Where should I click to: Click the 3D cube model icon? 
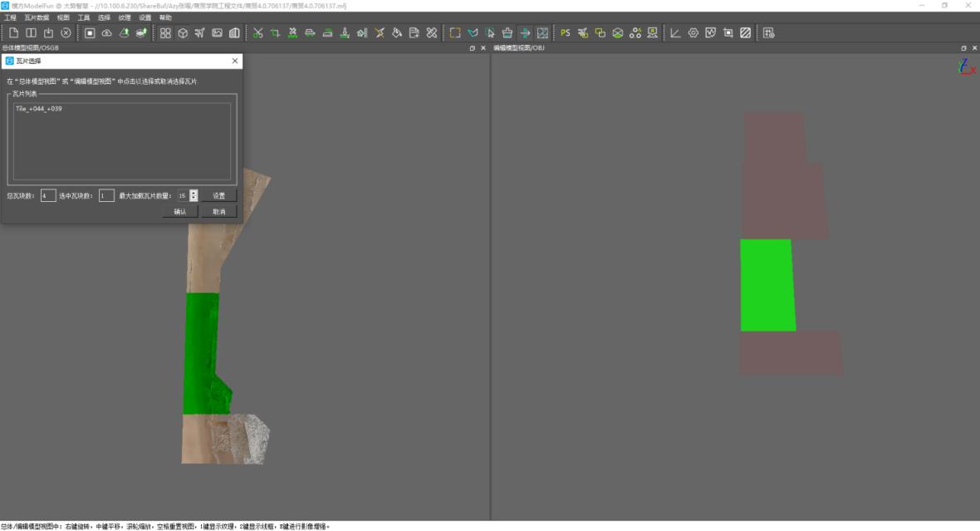(183, 32)
